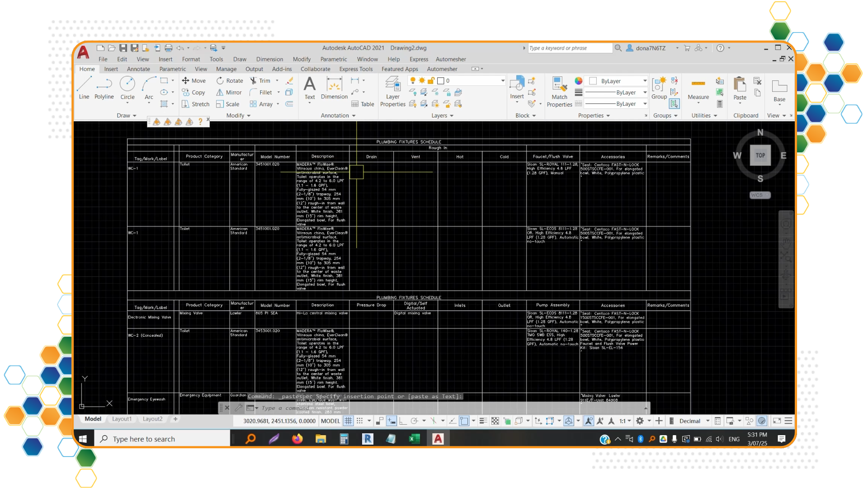Expand the Layers panel

pyautogui.click(x=442, y=116)
